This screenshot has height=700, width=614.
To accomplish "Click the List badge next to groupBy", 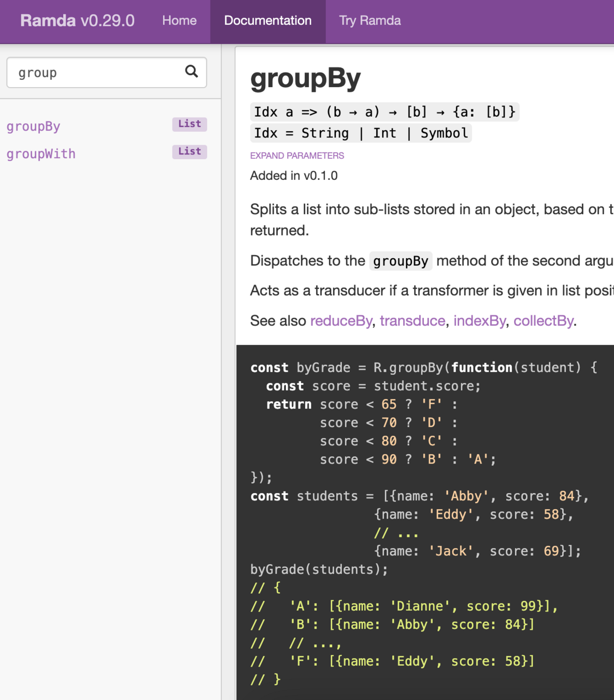I will 190,124.
